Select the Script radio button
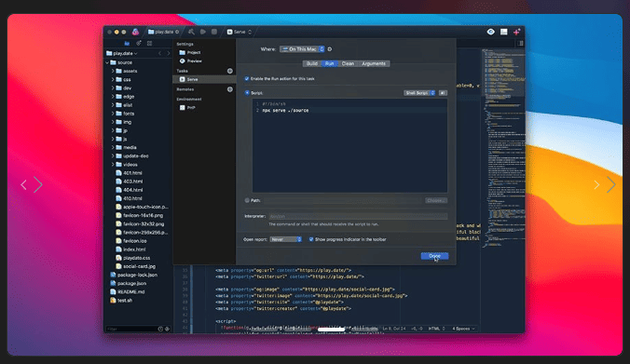 (x=247, y=93)
